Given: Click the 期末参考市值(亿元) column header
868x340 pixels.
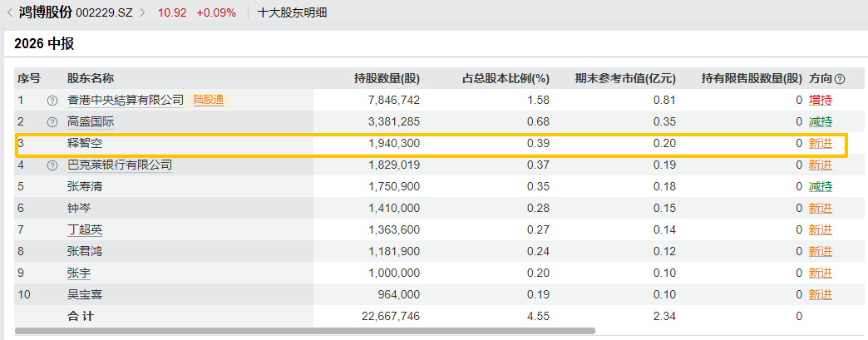Looking at the screenshot, I should click(626, 79).
